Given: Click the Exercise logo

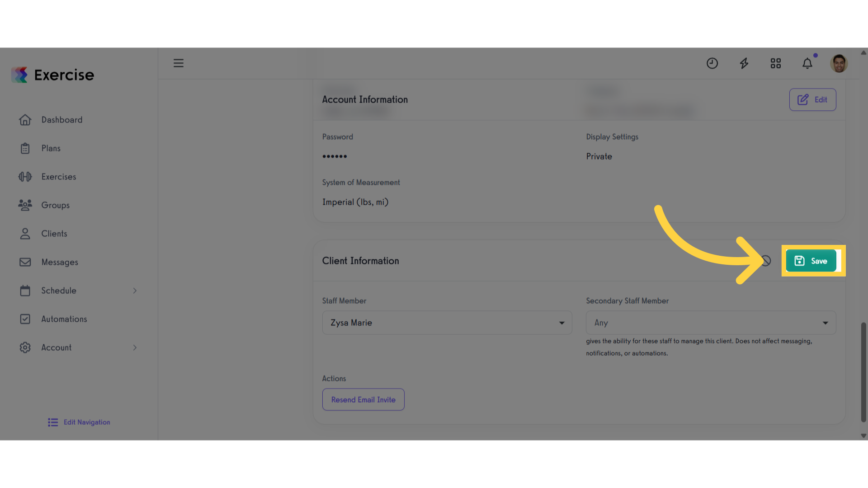Looking at the screenshot, I should click(x=53, y=75).
